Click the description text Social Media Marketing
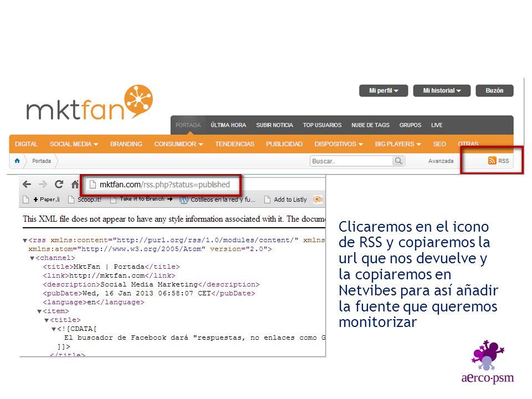The image size is (532, 399). (149, 285)
